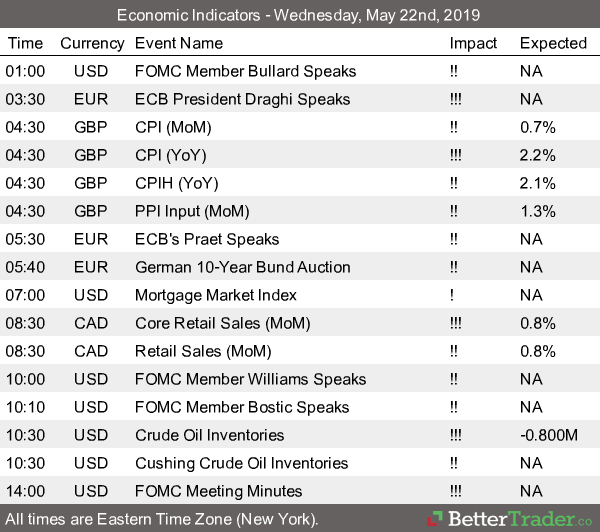This screenshot has width=600, height=532.
Task: Select the Time column header
Action: point(25,43)
